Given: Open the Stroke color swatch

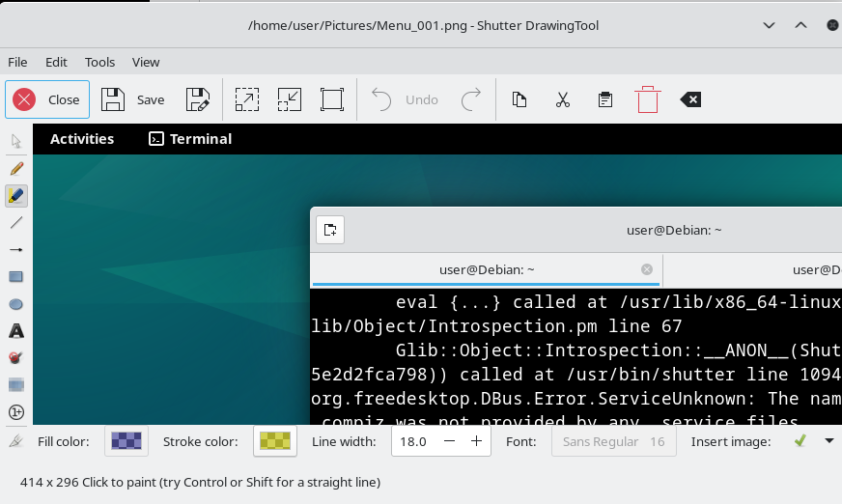Looking at the screenshot, I should 275,441.
